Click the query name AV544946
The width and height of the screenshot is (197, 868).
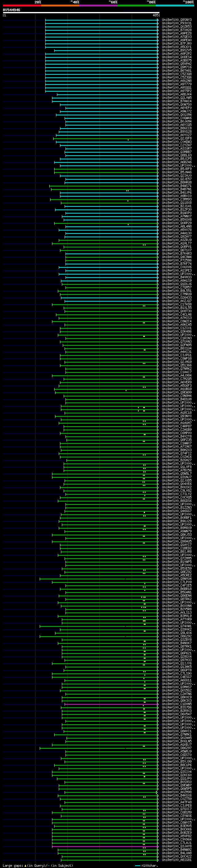pyautogui.click(x=11, y=10)
